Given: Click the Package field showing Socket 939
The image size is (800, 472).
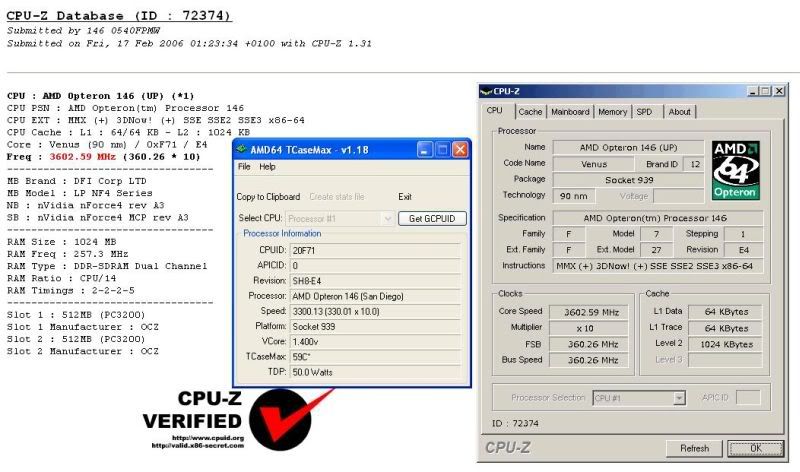Looking at the screenshot, I should 628,180.
